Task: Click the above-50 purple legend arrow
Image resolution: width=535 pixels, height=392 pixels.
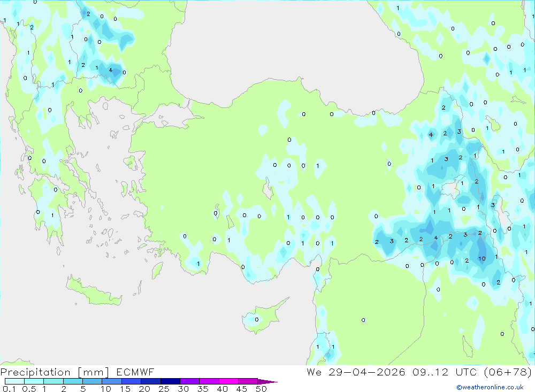Action: [267, 381]
